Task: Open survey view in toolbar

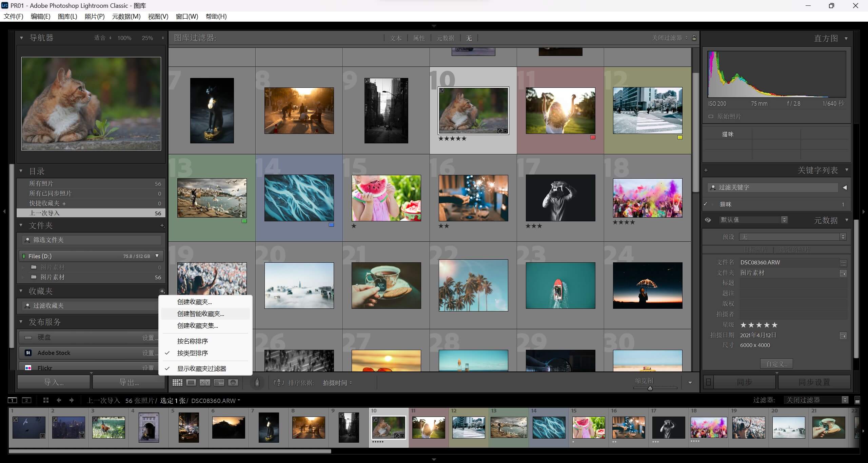Action: pos(219,383)
